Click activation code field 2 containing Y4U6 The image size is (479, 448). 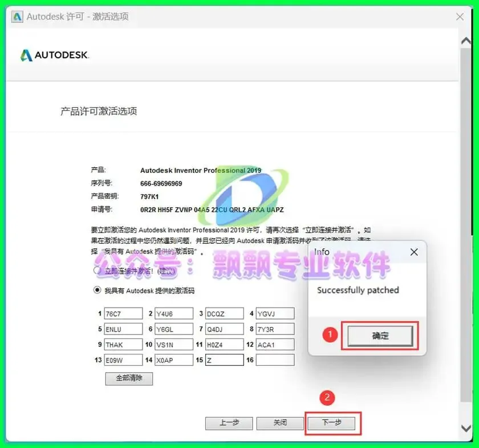click(x=174, y=313)
